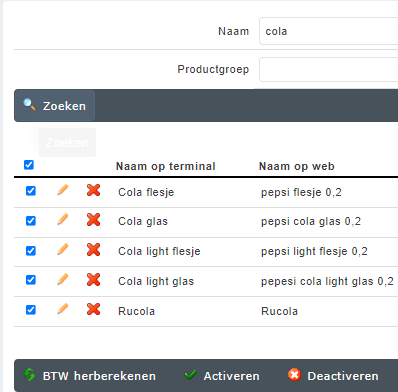Delete Cola light glas via red cross
Screen dimensions: 398x392
[x=94, y=280]
